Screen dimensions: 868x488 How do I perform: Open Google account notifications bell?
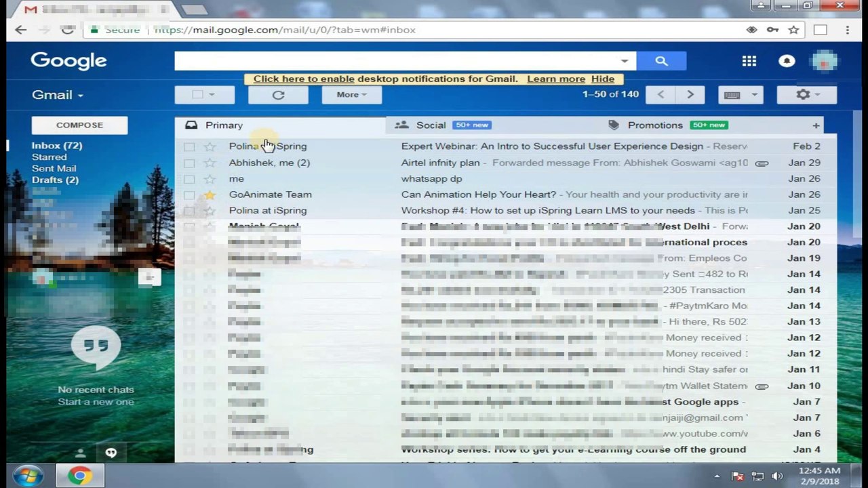(787, 61)
